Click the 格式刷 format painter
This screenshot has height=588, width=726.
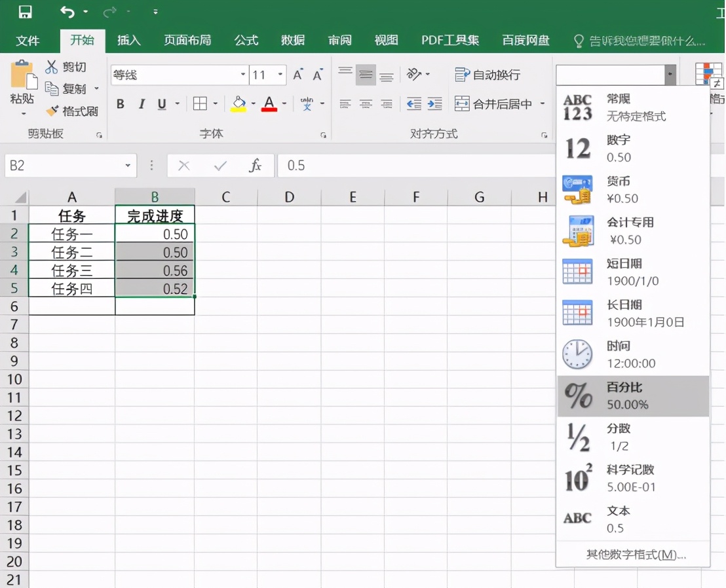pos(72,111)
